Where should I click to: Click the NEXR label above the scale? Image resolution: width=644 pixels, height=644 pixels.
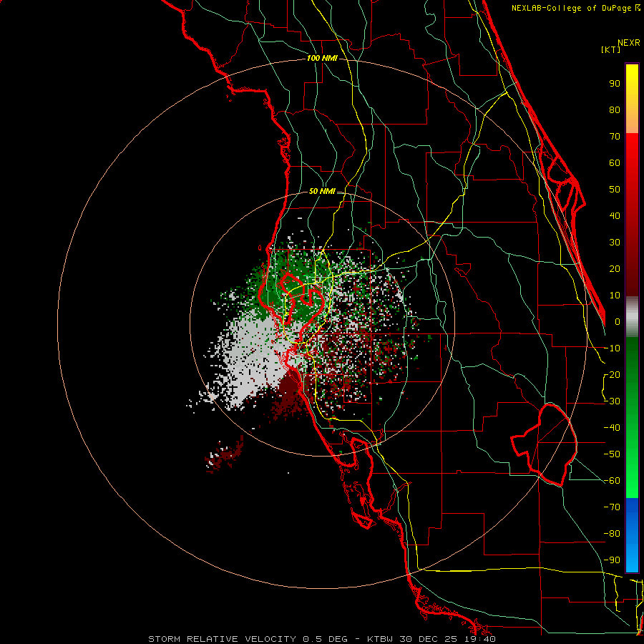tap(629, 43)
